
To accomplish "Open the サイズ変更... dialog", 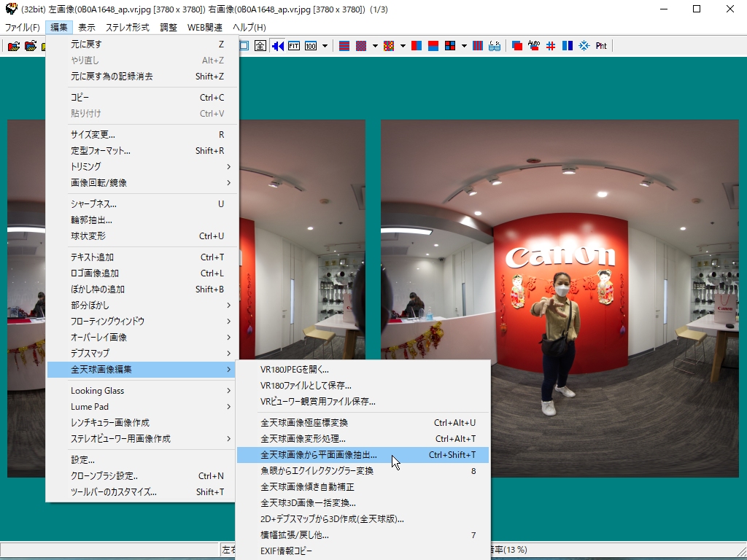I will [x=142, y=135].
